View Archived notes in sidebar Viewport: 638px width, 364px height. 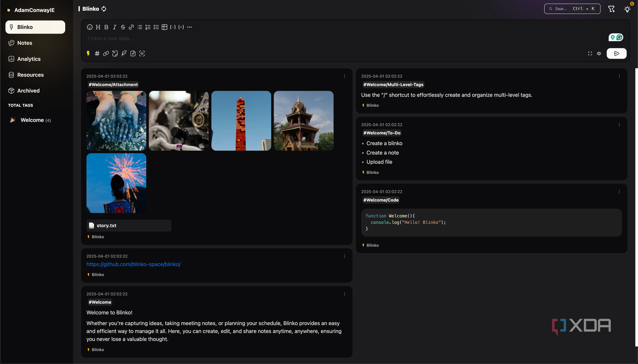(35, 91)
